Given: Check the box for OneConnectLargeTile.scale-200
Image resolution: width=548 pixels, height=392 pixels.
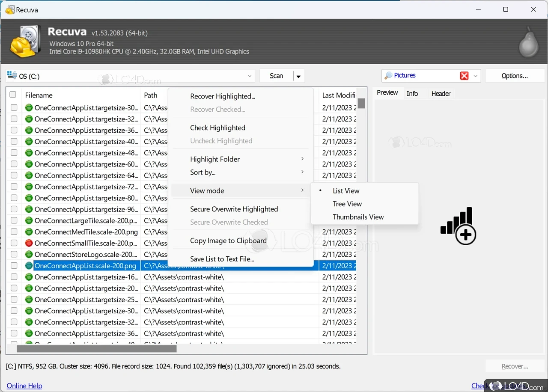Looking at the screenshot, I should 14,221.
